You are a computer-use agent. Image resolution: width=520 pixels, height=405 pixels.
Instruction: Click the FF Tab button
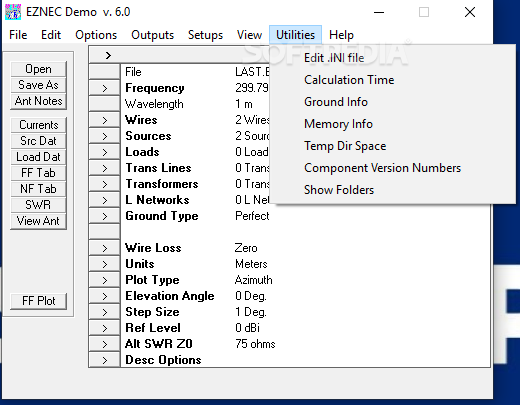click(38, 173)
